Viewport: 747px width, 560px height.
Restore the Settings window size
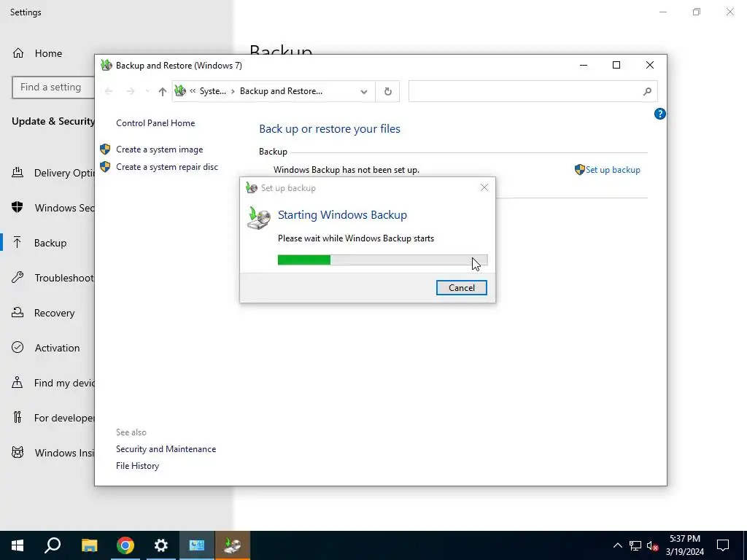click(x=697, y=12)
